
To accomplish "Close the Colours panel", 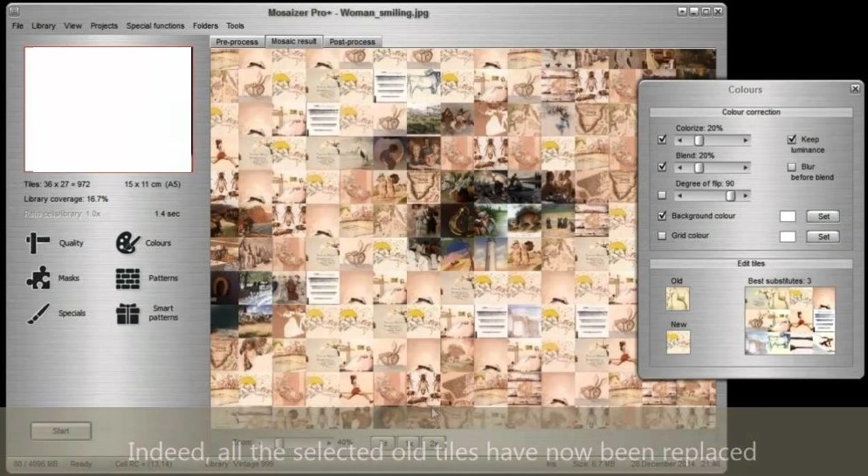I will coord(855,88).
